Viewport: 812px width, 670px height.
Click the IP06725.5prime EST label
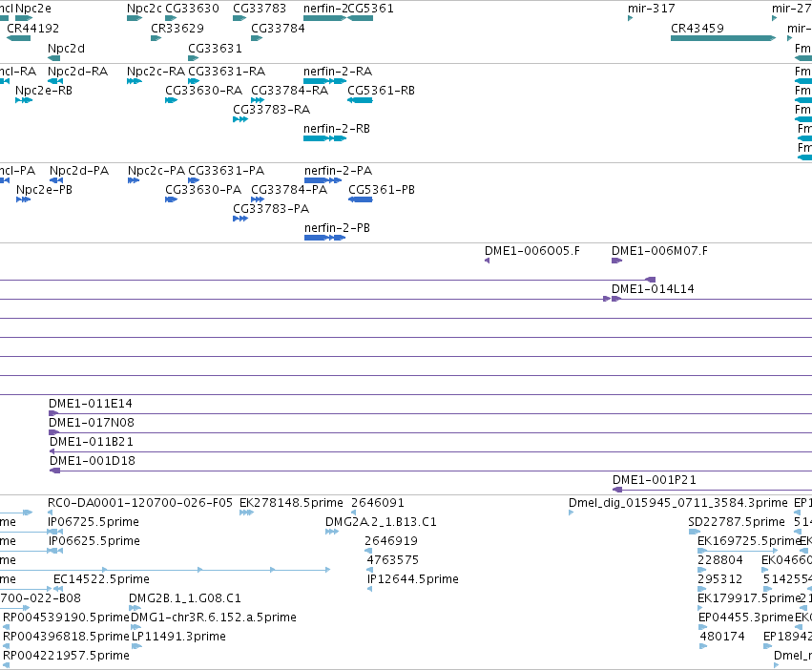[94, 522]
